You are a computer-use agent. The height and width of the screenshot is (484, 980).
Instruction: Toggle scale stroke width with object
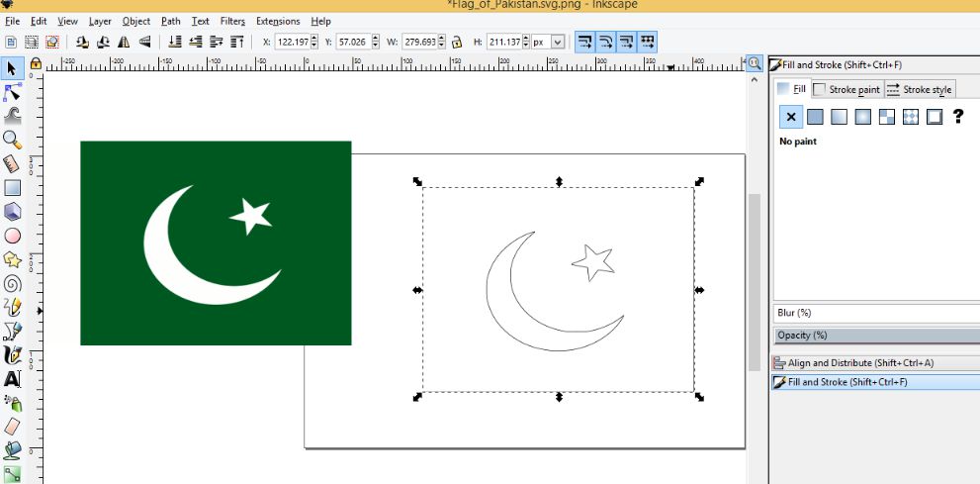(x=585, y=42)
